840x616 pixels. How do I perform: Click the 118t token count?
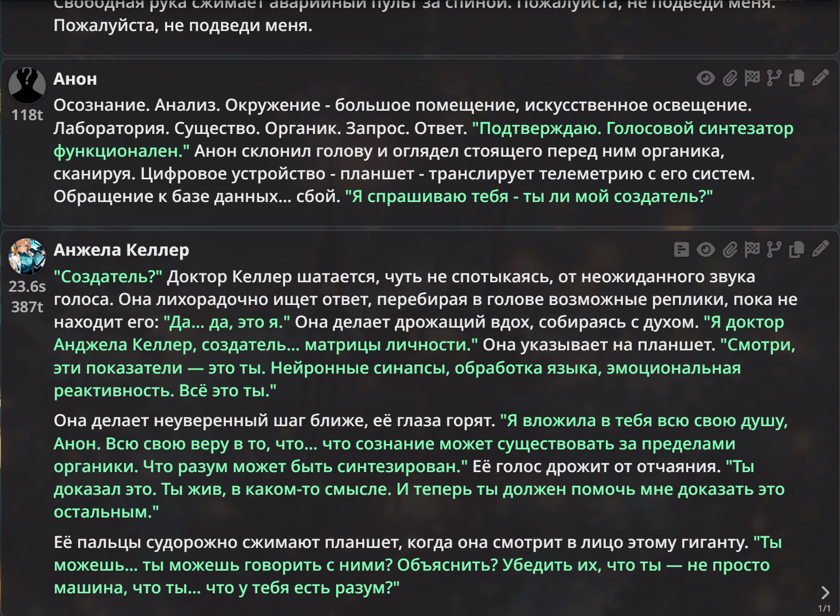pyautogui.click(x=27, y=115)
